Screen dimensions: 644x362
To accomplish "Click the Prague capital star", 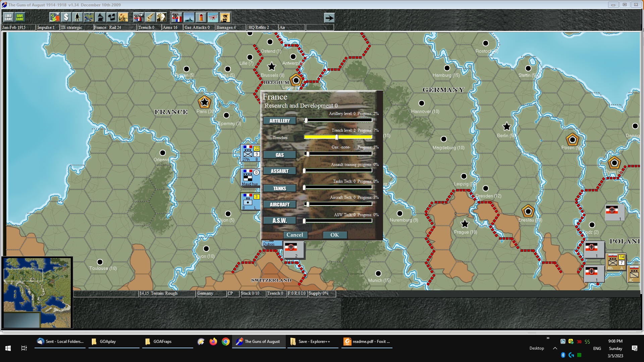I will point(465,224).
